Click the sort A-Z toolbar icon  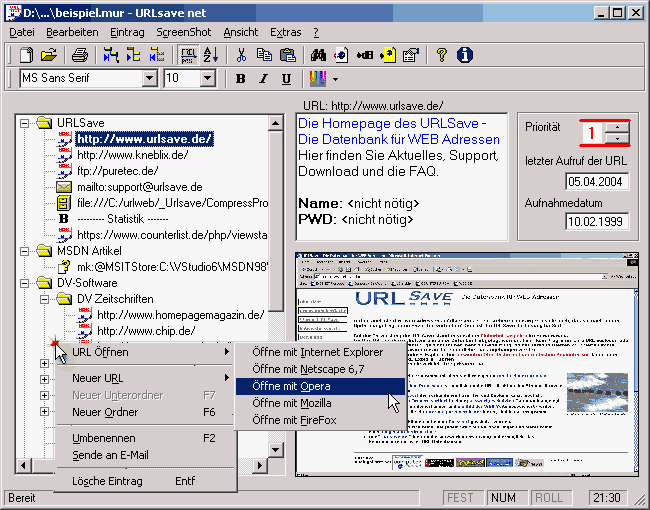point(211,55)
